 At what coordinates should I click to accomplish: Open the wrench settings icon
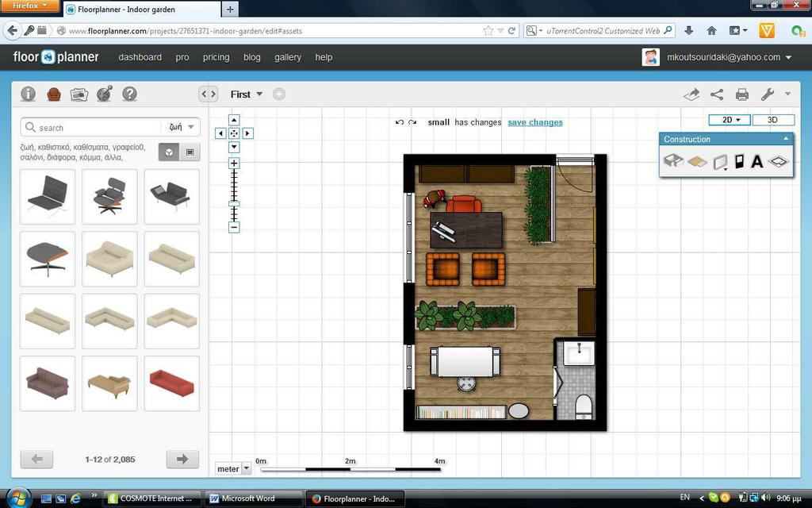point(768,94)
